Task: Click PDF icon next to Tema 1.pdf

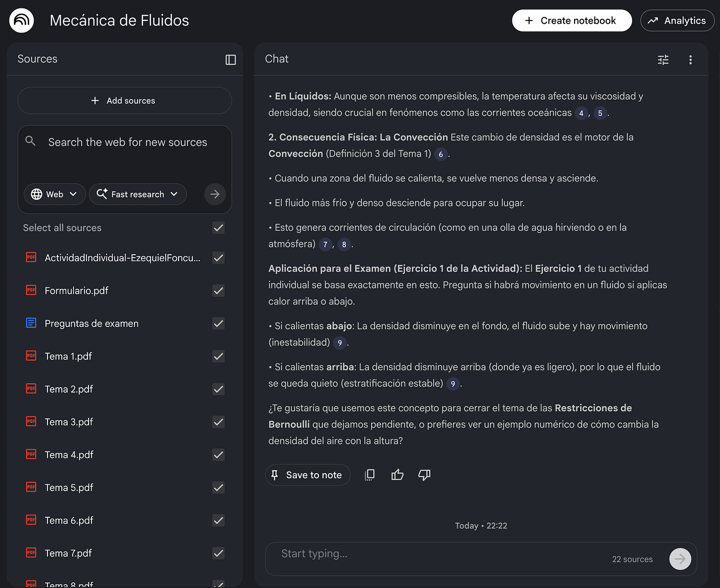Action: pyautogui.click(x=31, y=356)
